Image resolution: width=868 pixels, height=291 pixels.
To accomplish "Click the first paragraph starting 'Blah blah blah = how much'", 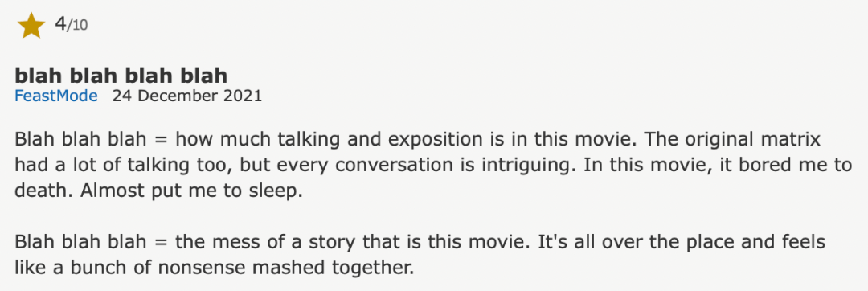I will tap(433, 164).
